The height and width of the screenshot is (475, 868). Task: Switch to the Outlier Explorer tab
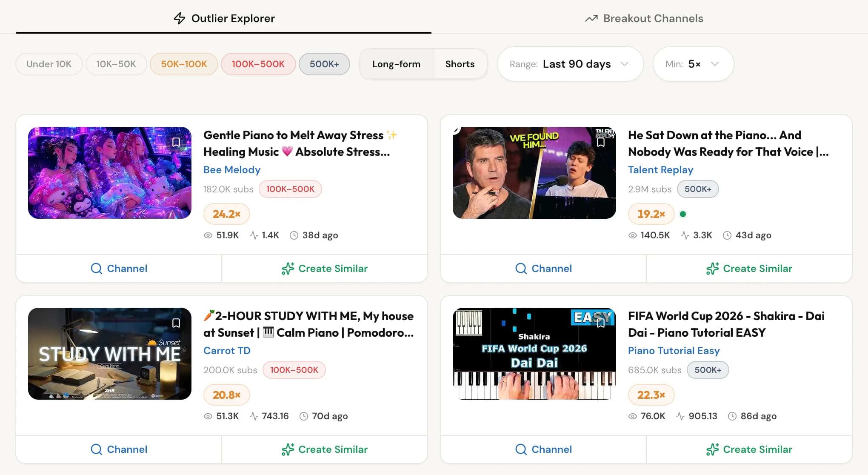coord(224,18)
